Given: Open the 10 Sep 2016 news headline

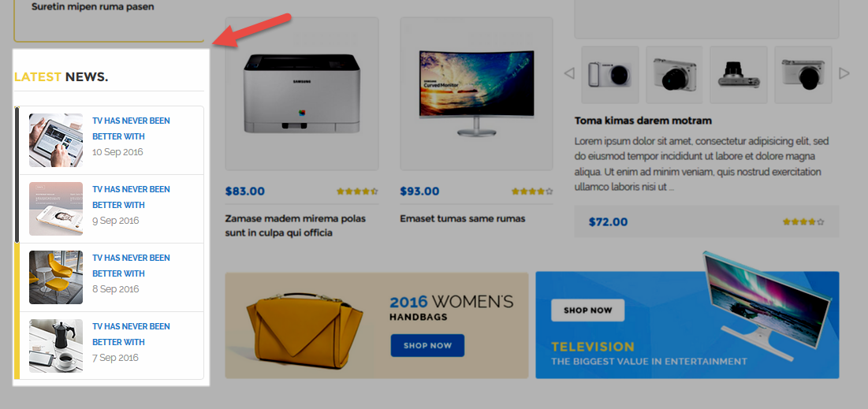Looking at the screenshot, I should click(x=131, y=128).
